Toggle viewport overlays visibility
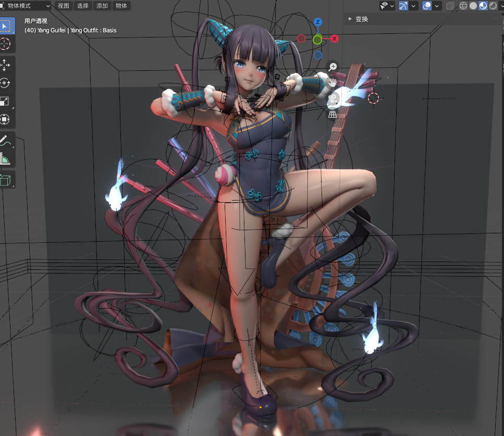This screenshot has width=504, height=436. click(x=426, y=6)
